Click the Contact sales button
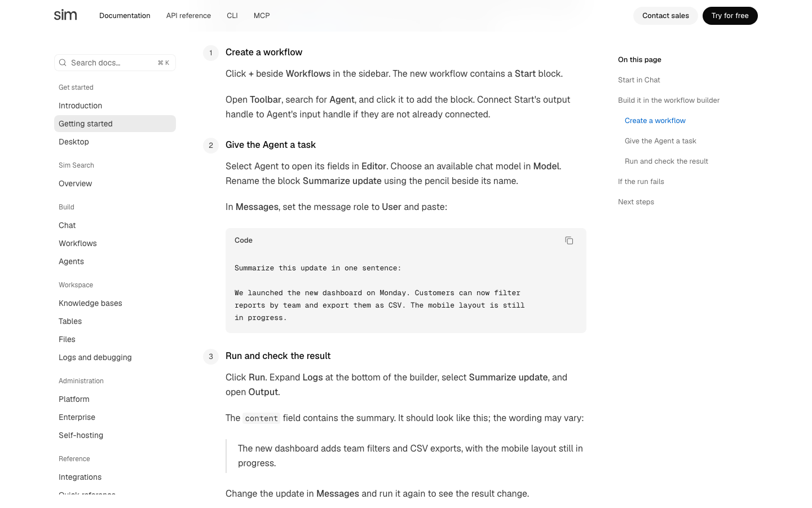This screenshot has height=508, width=812. click(665, 16)
